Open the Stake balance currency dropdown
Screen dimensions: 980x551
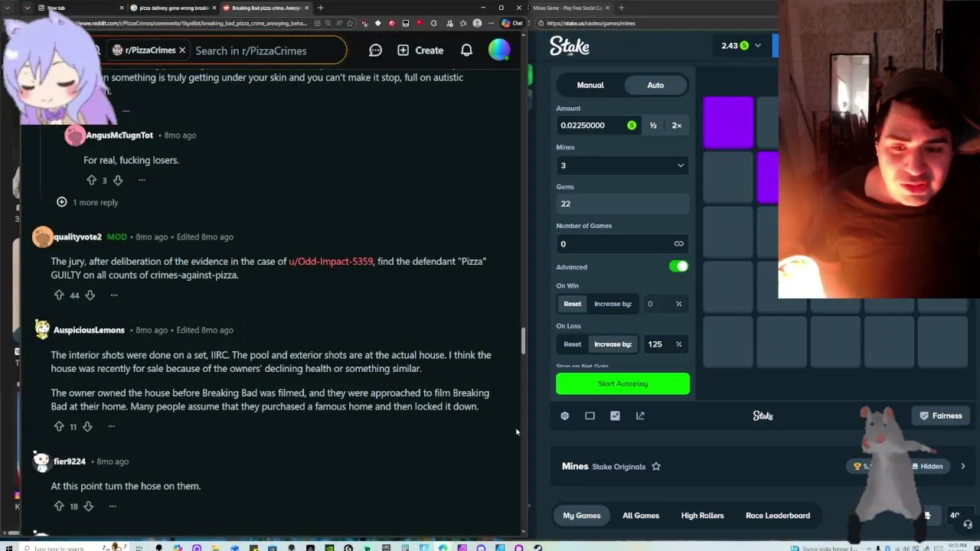pyautogui.click(x=741, y=45)
